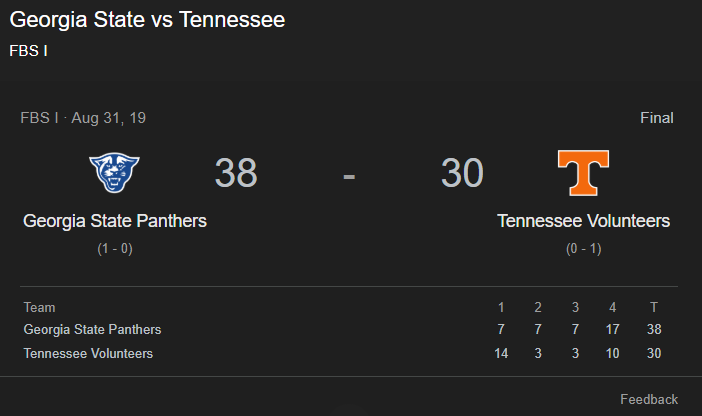The height and width of the screenshot is (416, 702).
Task: Click Tennessee Volunteers row in score table
Action: tap(89, 353)
